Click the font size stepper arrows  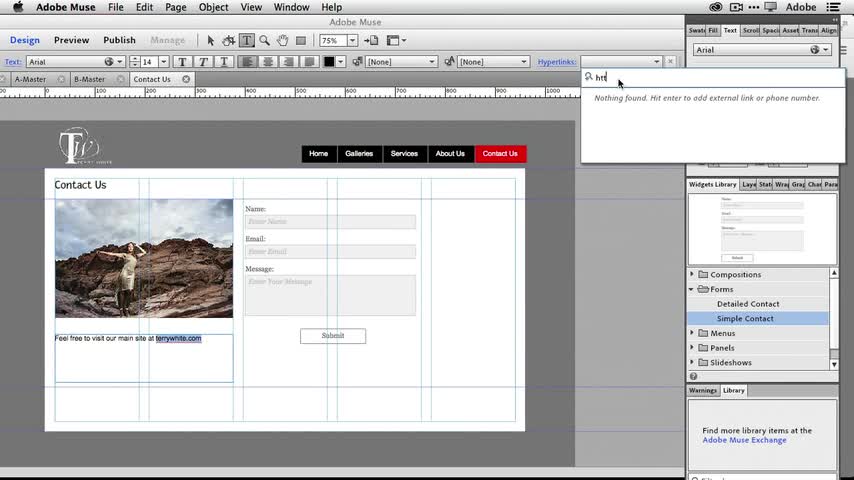135,62
